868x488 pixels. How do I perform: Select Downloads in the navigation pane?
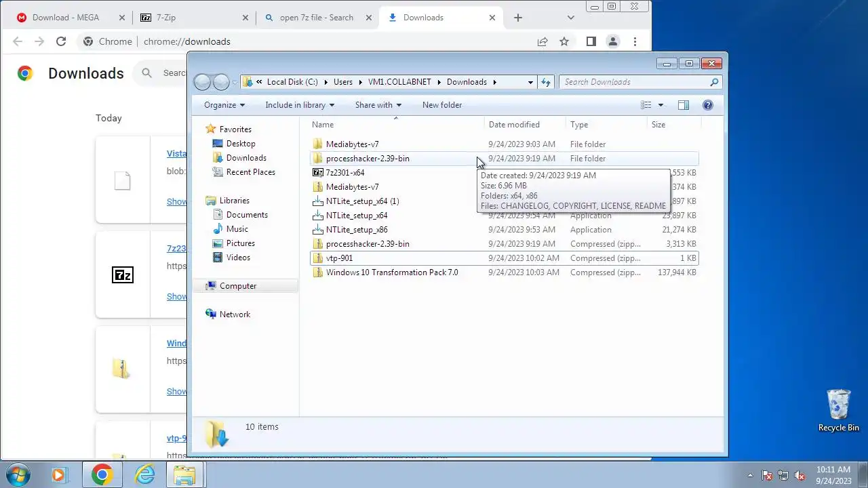pyautogui.click(x=246, y=158)
